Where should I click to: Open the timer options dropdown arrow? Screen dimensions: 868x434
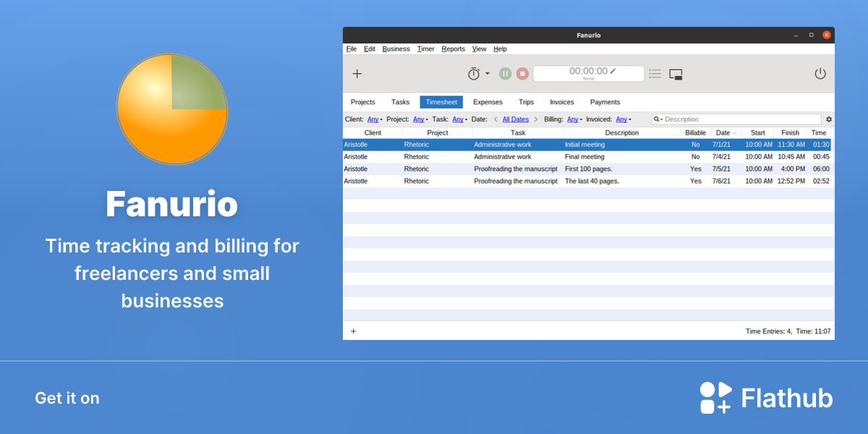(488, 73)
